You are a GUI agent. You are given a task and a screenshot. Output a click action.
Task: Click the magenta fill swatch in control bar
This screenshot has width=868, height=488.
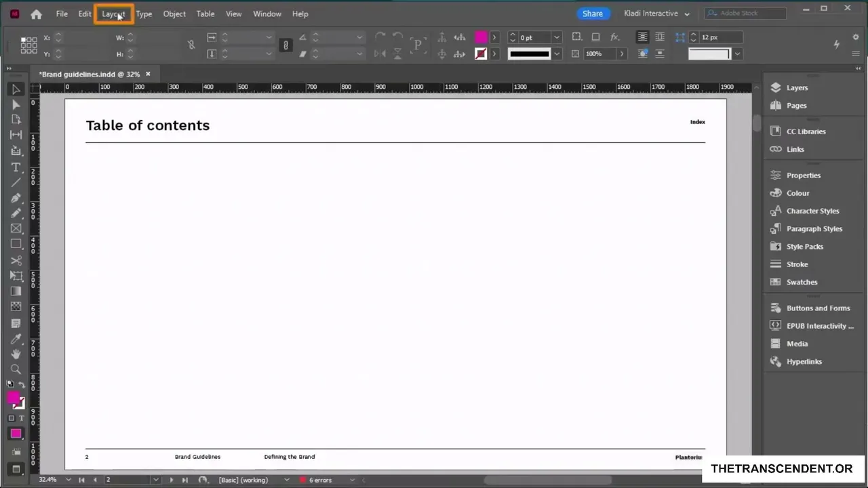point(481,37)
